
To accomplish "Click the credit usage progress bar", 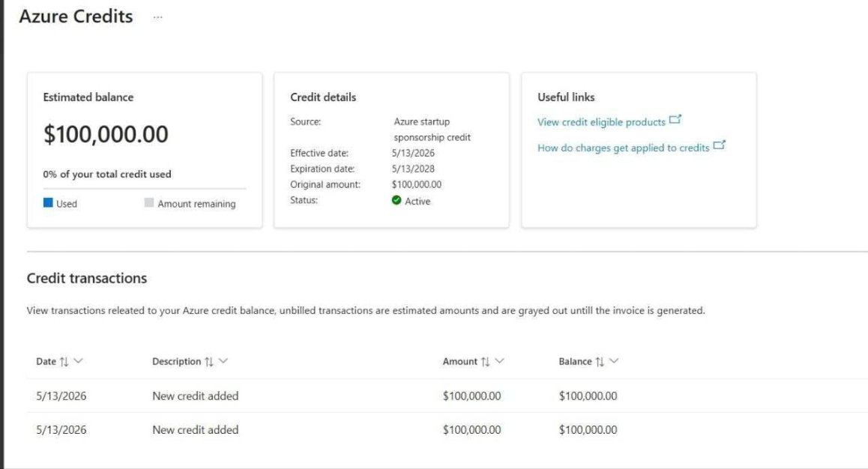I will [145, 189].
